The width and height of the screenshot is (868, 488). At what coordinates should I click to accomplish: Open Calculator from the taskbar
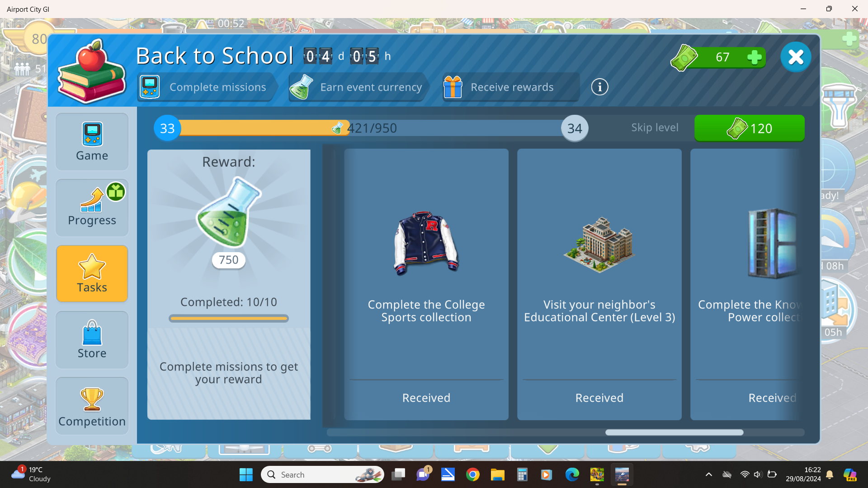pos(522,474)
